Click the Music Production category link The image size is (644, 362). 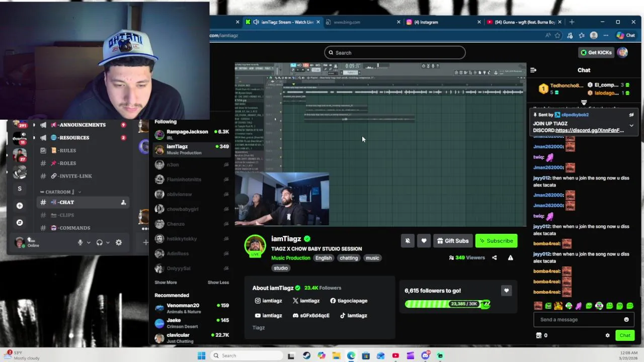tap(291, 258)
